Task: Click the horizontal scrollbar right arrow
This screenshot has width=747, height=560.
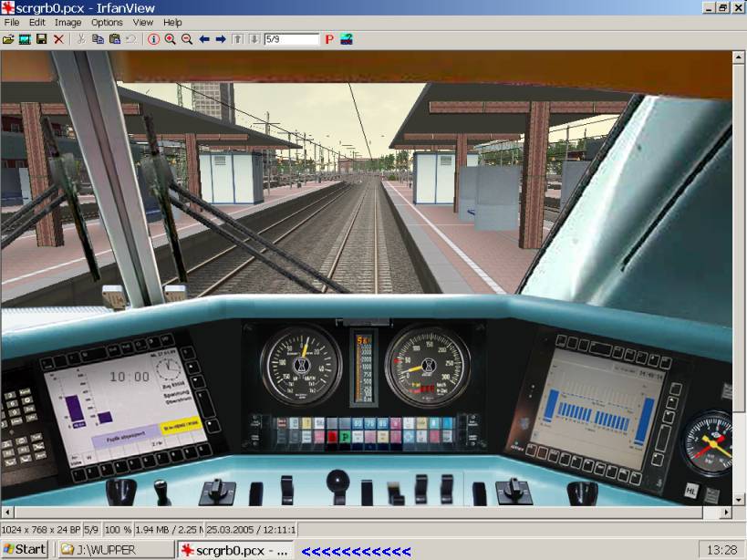Action: [726, 513]
